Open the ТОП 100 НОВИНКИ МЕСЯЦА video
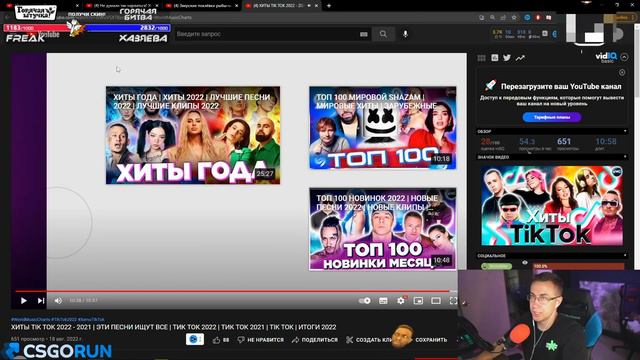640x360 pixels. click(x=383, y=229)
